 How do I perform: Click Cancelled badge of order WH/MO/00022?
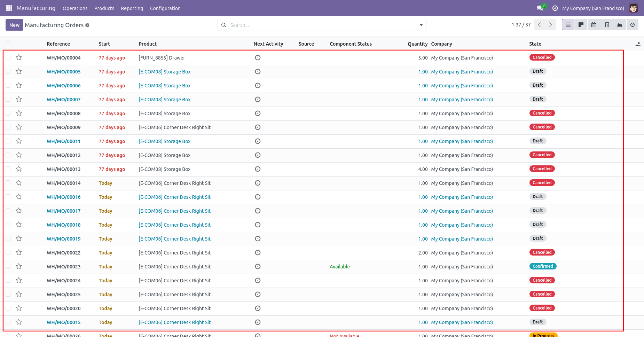542,252
